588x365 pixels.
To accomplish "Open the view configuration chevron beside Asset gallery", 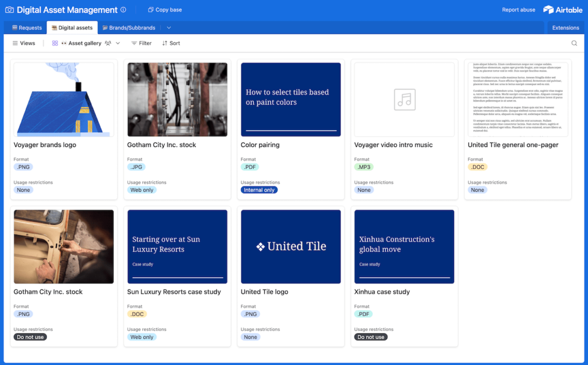I will [119, 42].
